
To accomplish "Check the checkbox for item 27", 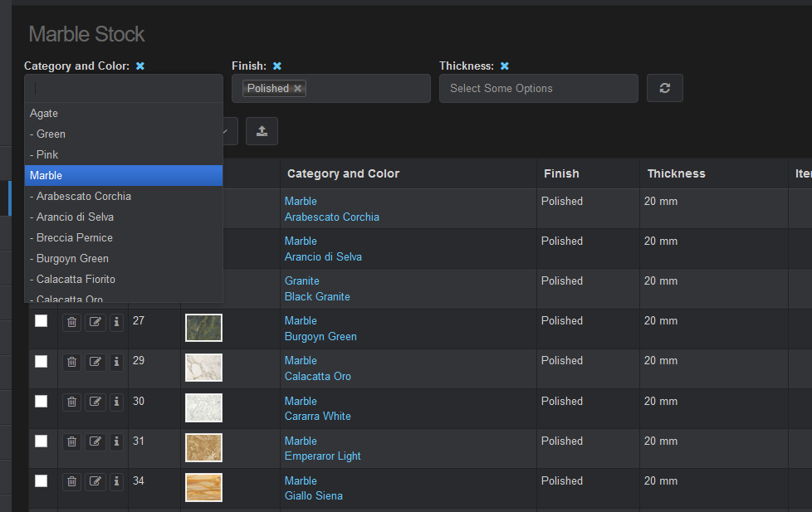I will [x=42, y=321].
